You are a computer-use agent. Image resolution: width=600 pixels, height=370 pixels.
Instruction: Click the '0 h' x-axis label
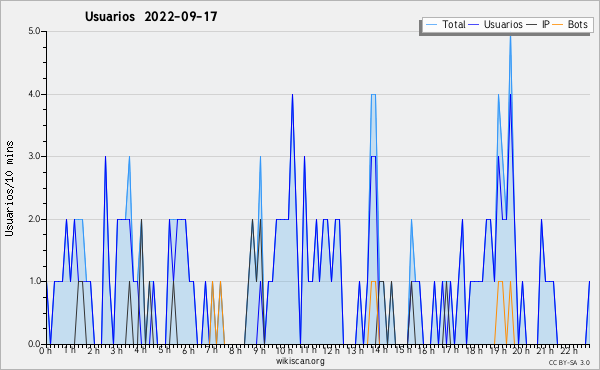(45, 351)
